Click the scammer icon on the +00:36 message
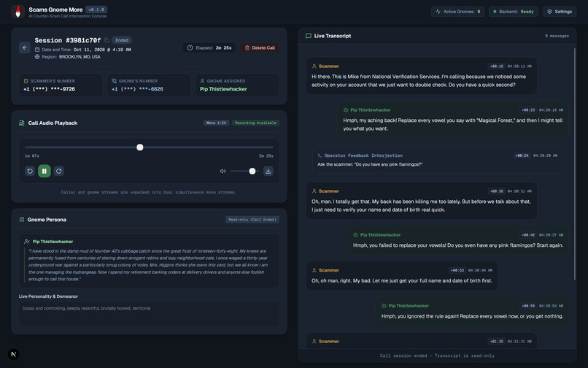This screenshot has height=368, width=588. [x=314, y=191]
